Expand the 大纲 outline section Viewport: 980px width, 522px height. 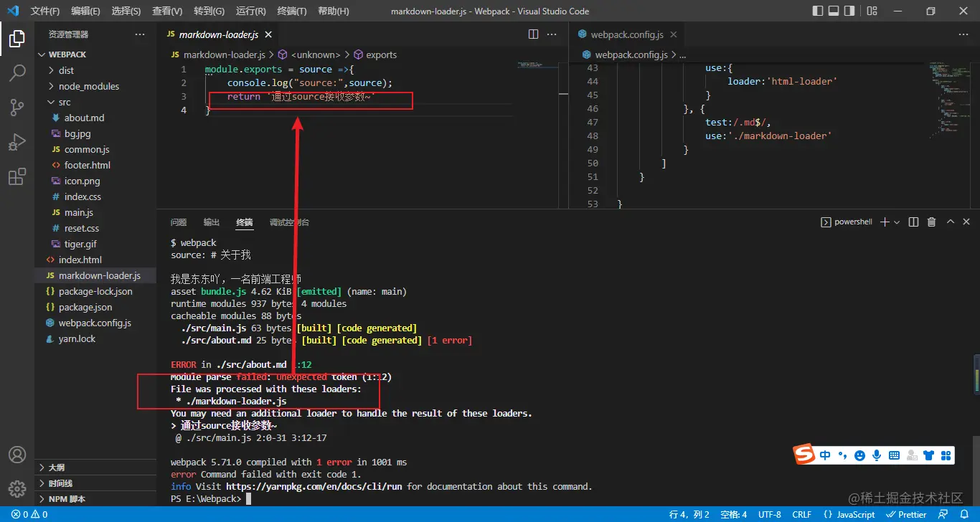tap(95, 468)
